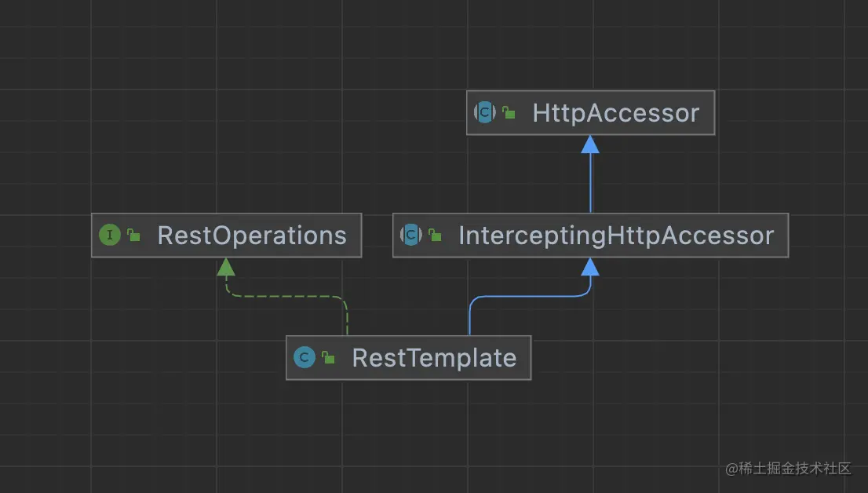This screenshot has width=868, height=493.
Task: Click the green lock icon beside RestTemplate
Action: pos(329,358)
